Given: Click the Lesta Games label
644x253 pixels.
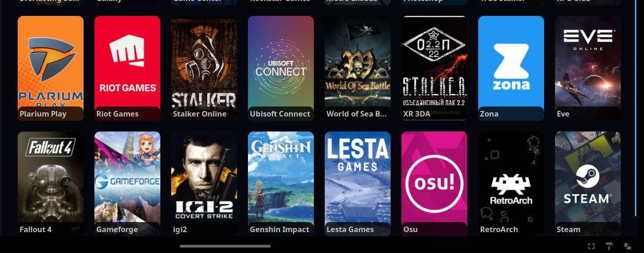Looking at the screenshot, I should pyautogui.click(x=350, y=229).
